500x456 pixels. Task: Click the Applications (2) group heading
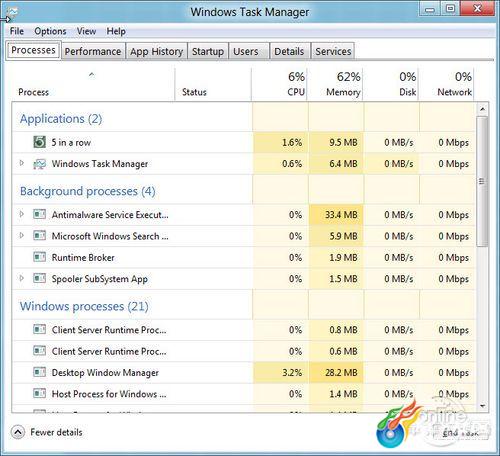[x=61, y=119]
